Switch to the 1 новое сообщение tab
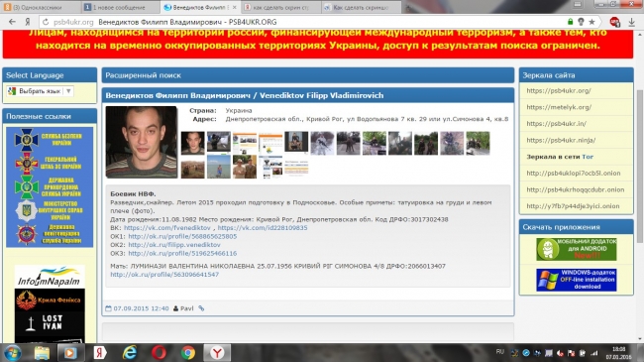The height and width of the screenshot is (362, 644). (120, 7)
